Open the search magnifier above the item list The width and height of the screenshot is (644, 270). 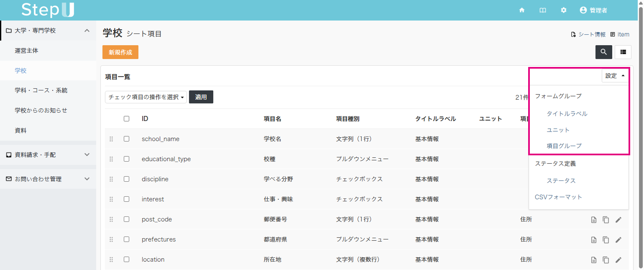pos(603,52)
